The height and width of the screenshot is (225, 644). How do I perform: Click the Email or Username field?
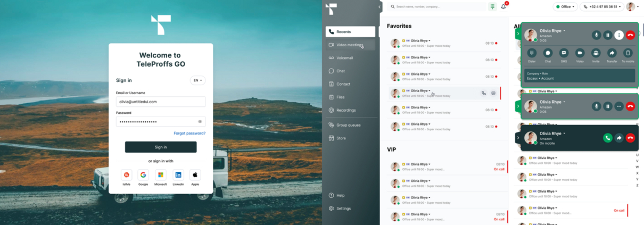(x=161, y=102)
